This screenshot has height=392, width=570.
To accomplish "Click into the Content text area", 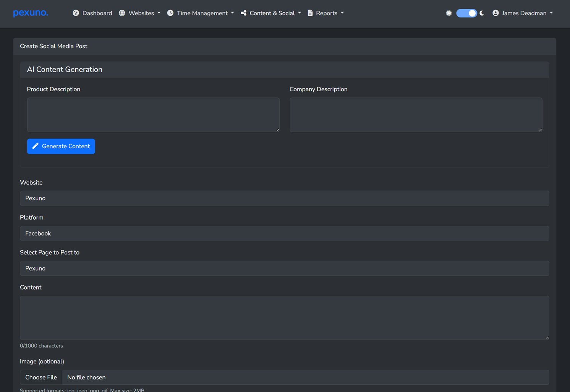I will pyautogui.click(x=285, y=318).
